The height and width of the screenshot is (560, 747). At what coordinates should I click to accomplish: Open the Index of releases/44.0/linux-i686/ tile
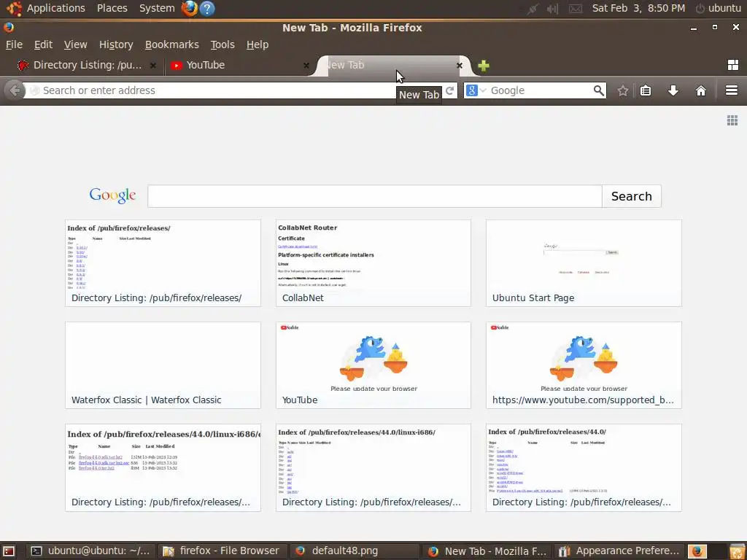(x=373, y=467)
